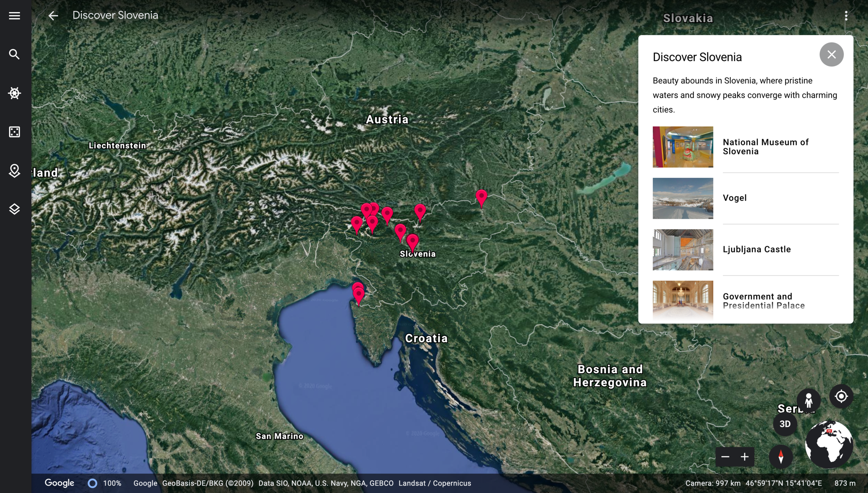Screen dimensions: 868x493
Task: Select the Ljubljana Castle list title
Action: (757, 249)
